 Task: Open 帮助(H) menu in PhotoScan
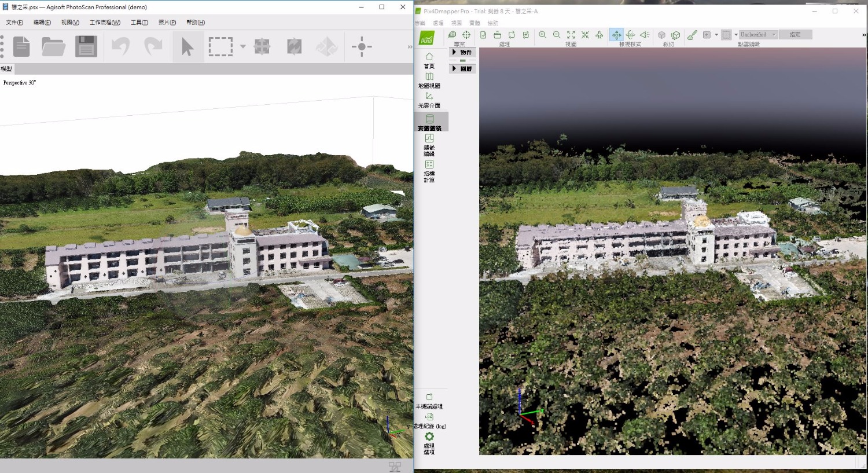point(196,23)
